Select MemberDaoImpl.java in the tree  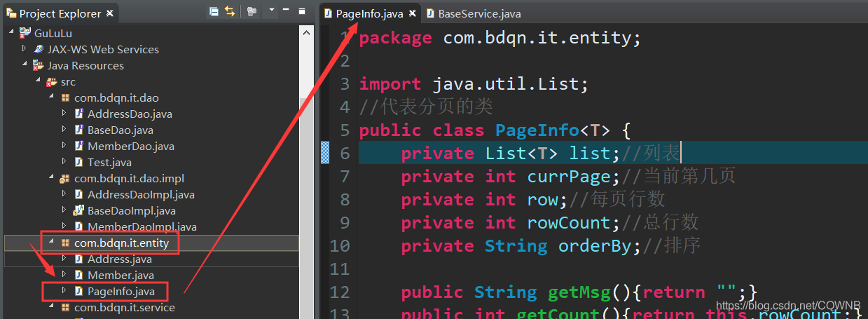142,226
